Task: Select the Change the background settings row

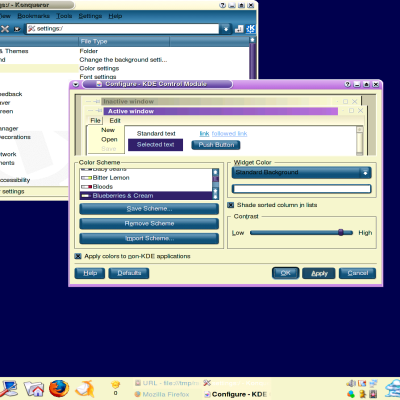Action: coord(124,60)
